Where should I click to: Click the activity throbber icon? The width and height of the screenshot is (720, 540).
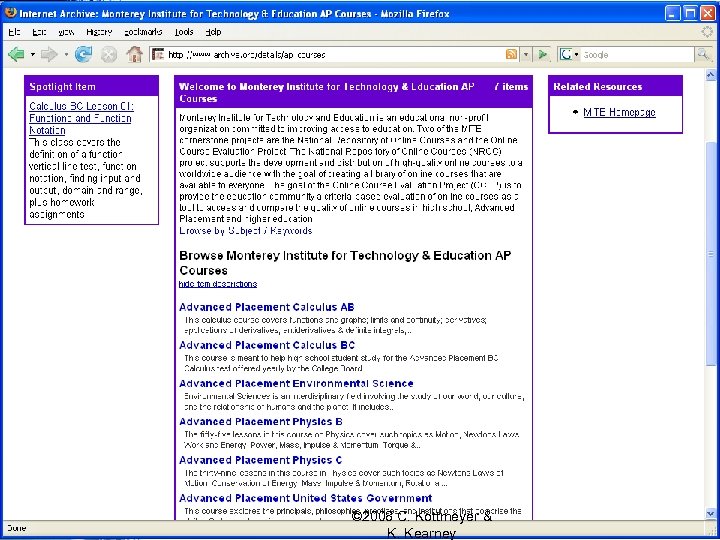click(708, 32)
